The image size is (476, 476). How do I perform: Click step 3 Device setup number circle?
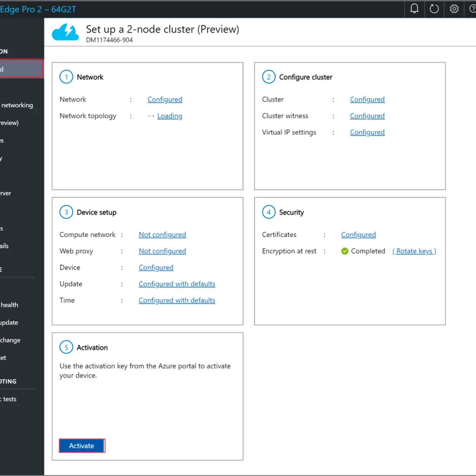66,212
